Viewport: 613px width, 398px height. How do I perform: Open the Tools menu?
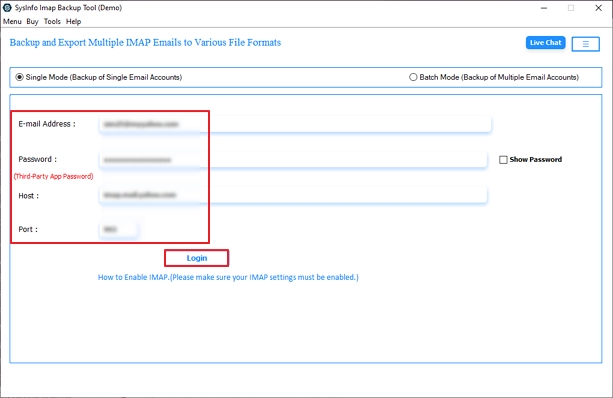[x=52, y=22]
